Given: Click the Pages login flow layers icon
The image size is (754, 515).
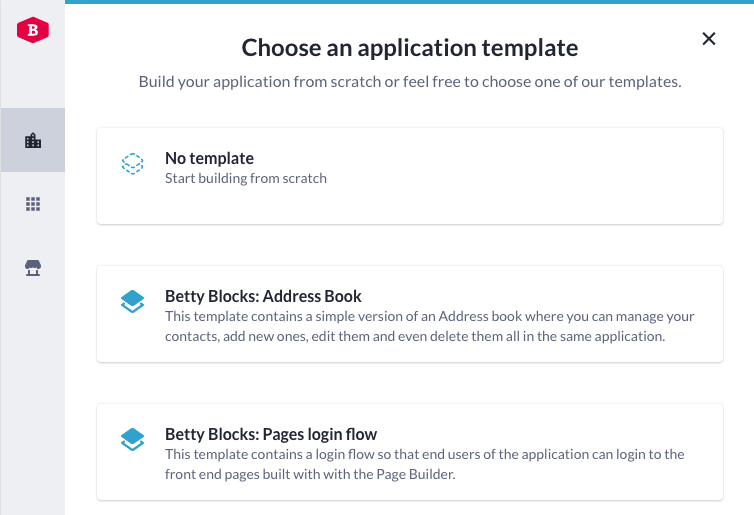Looking at the screenshot, I should (x=133, y=440).
